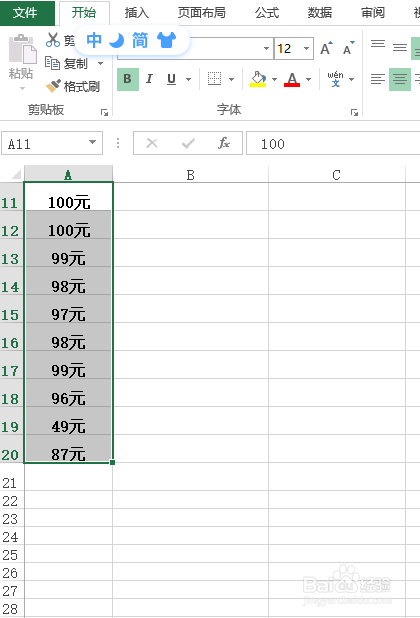Image resolution: width=420 pixels, height=618 pixels.
Task: Click the Copy icon
Action: pyautogui.click(x=52, y=63)
